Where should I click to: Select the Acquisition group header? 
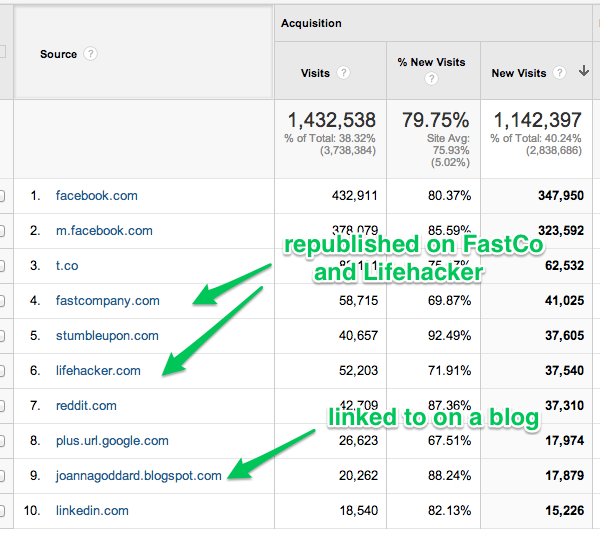pos(311,23)
